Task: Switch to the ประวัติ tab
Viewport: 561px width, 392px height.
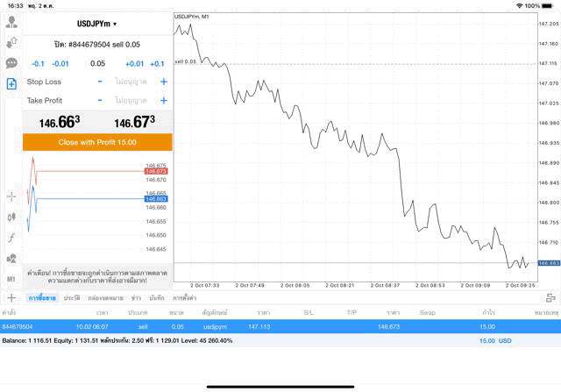Action: 71,298
